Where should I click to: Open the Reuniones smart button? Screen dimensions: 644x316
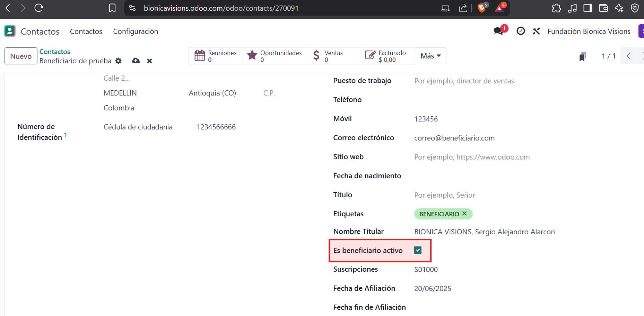tap(216, 56)
